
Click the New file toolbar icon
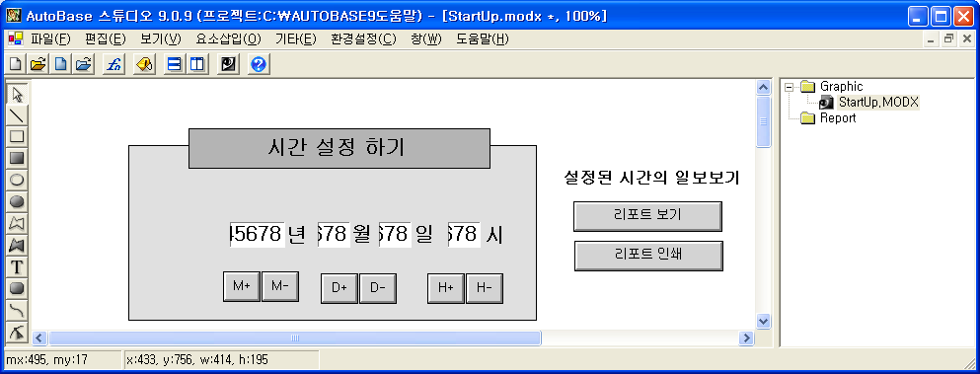pos(15,64)
